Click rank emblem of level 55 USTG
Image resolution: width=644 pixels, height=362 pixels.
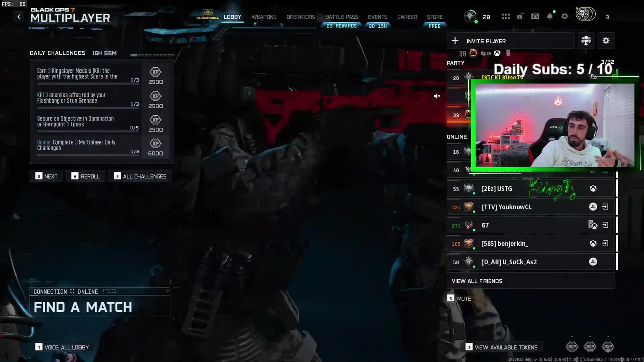pyautogui.click(x=469, y=189)
